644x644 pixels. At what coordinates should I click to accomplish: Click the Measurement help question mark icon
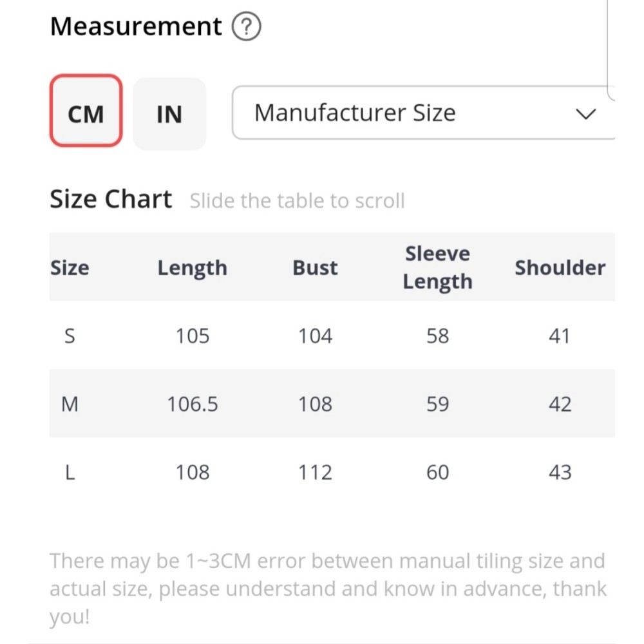click(246, 28)
